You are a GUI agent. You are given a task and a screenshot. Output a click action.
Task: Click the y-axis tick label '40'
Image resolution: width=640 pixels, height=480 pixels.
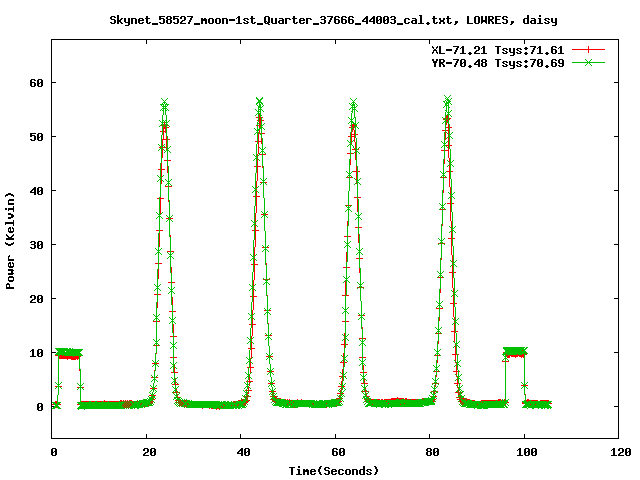tap(36, 191)
